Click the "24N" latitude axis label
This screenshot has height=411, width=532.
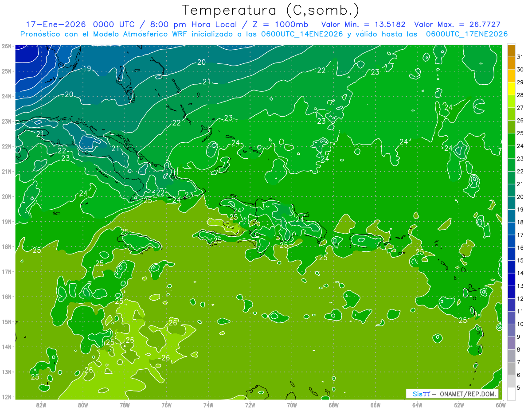(x=6, y=96)
